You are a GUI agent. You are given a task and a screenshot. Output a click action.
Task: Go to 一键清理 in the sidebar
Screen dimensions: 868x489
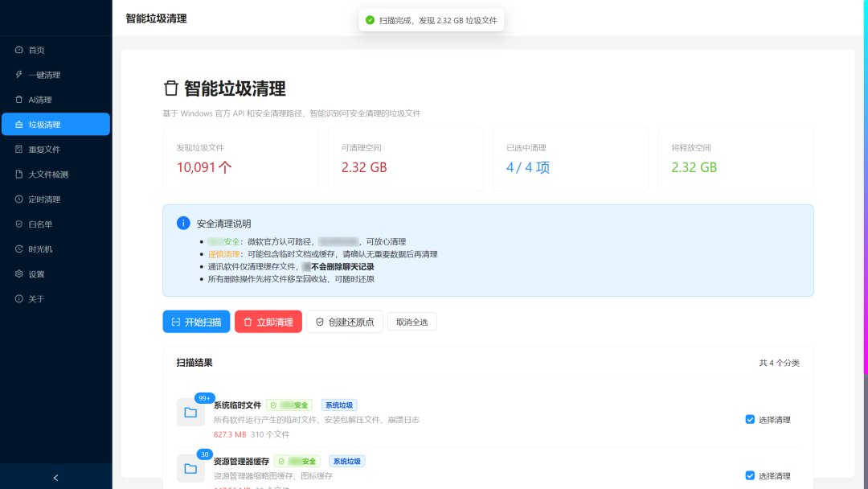coord(56,75)
